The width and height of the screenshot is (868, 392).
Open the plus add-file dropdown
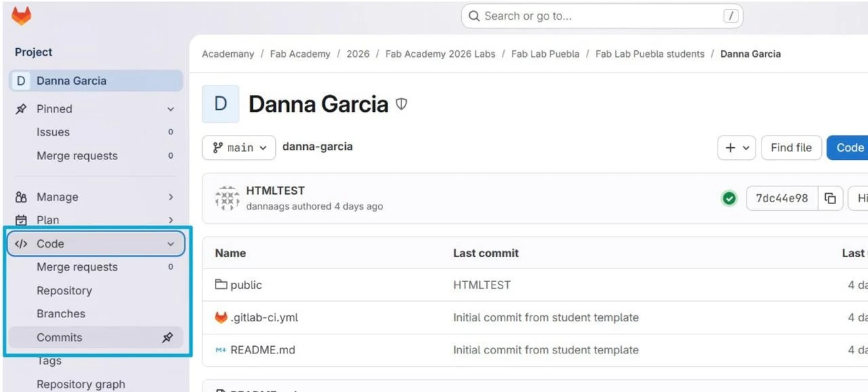pos(737,147)
